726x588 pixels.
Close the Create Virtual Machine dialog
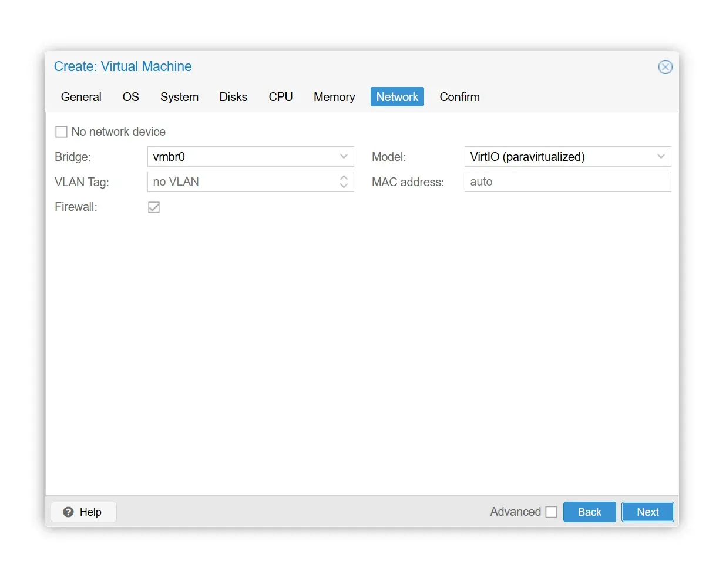pyautogui.click(x=665, y=67)
